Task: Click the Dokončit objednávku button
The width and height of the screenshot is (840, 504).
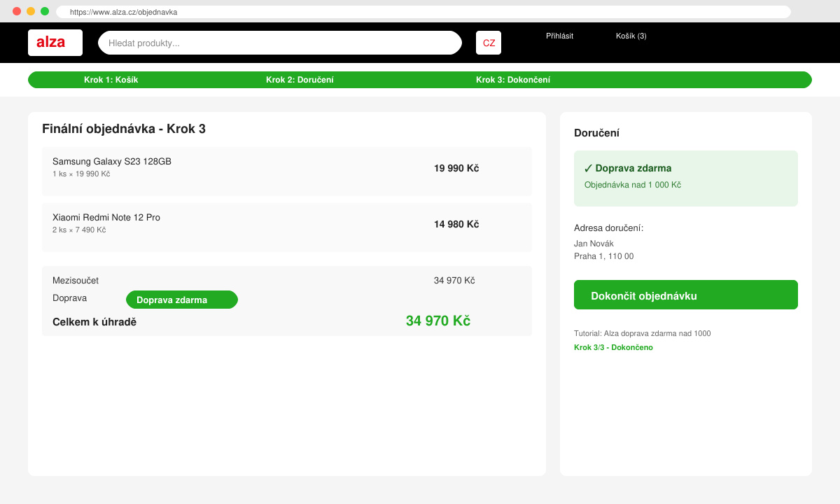Action: (686, 295)
